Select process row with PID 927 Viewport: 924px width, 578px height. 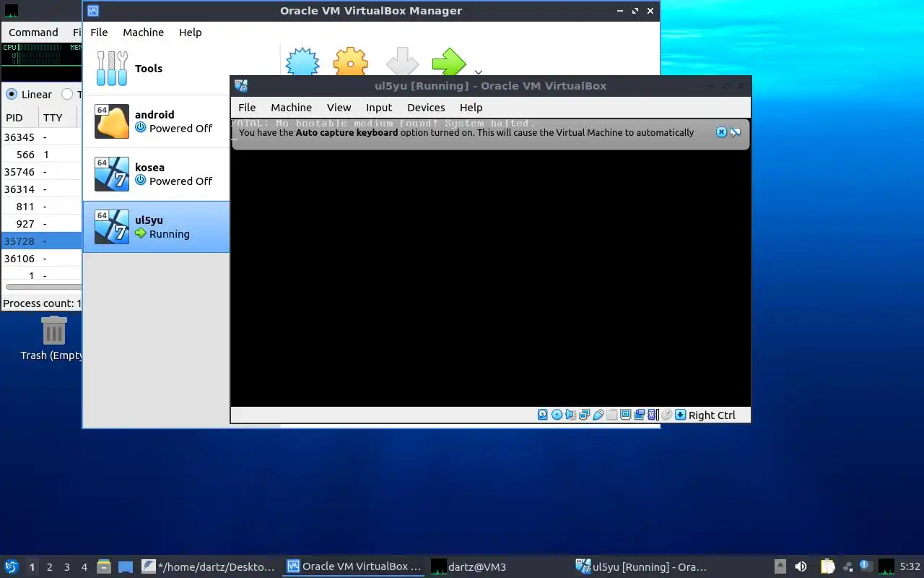click(42, 224)
